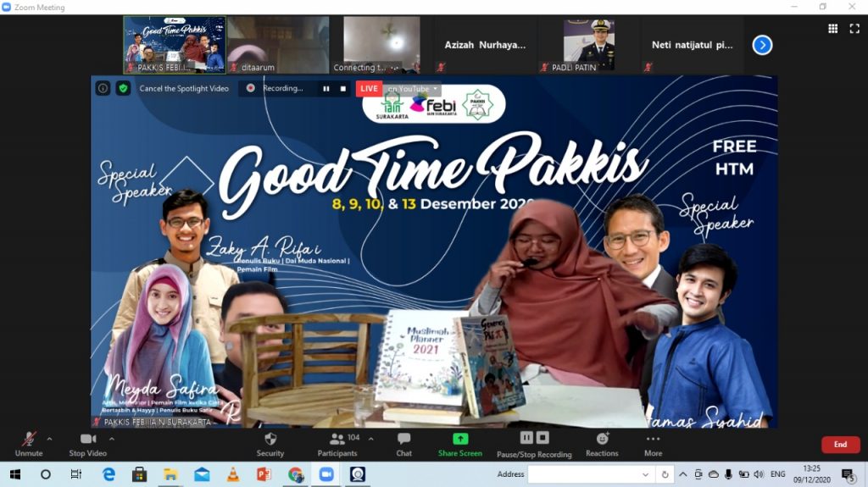Unmute the microphone in Zoom toolbar
868x487 pixels.
29,445
